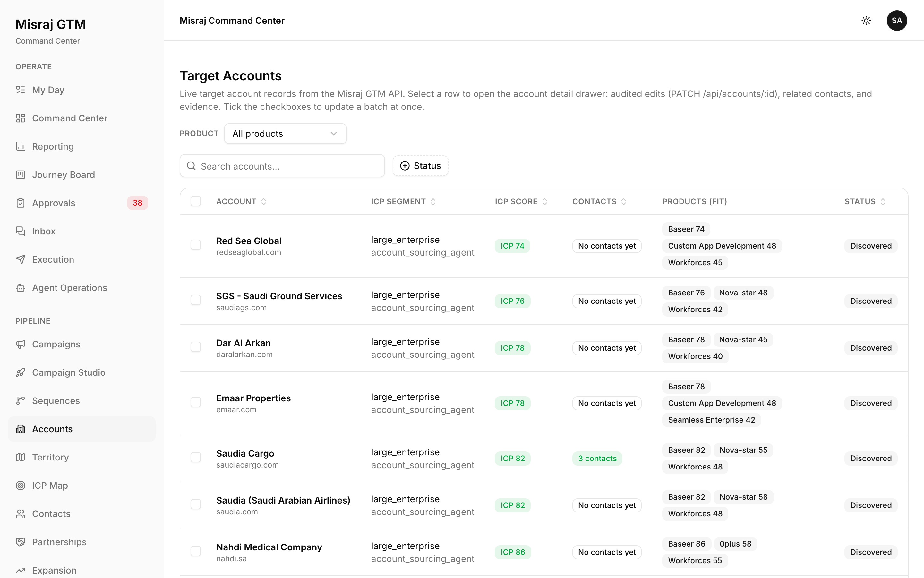924x578 pixels.
Task: Click the Approvals clipboard icon
Action: click(21, 203)
